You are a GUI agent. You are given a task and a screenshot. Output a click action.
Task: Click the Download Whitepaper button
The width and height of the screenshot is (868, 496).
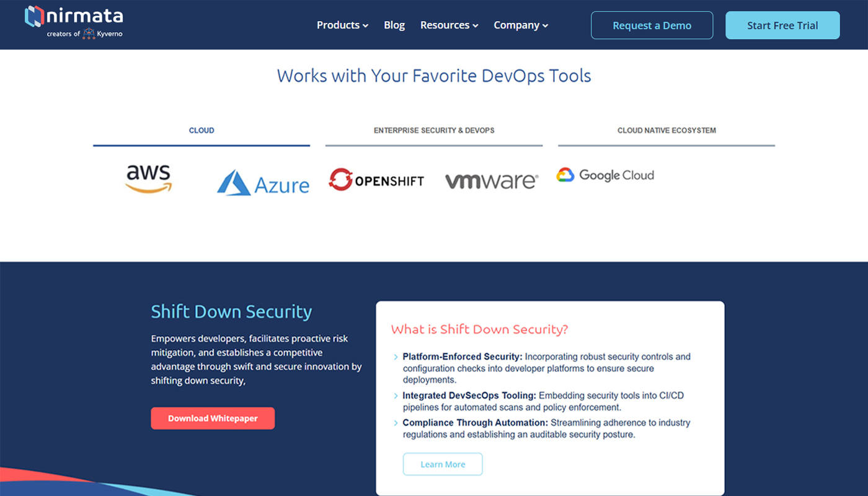coord(213,418)
